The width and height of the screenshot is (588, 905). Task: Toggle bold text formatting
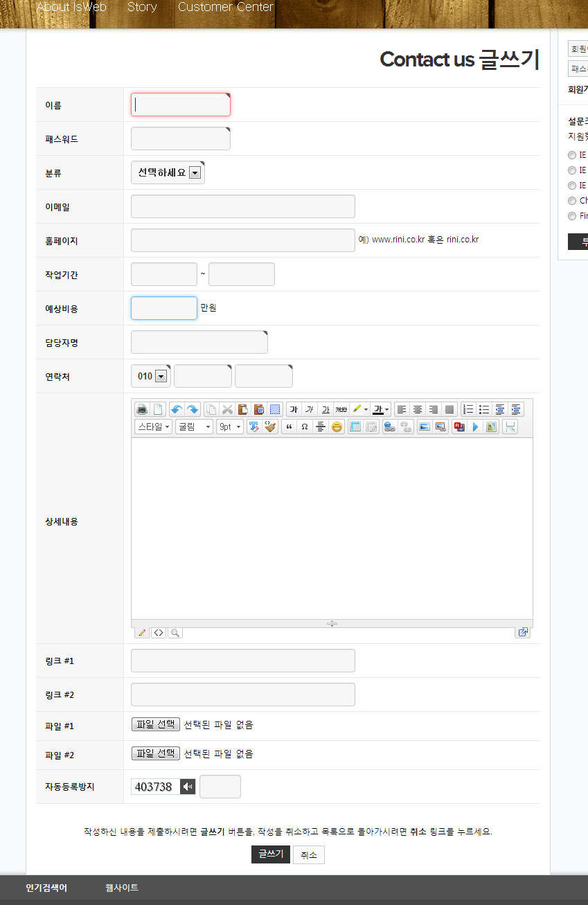(x=294, y=409)
